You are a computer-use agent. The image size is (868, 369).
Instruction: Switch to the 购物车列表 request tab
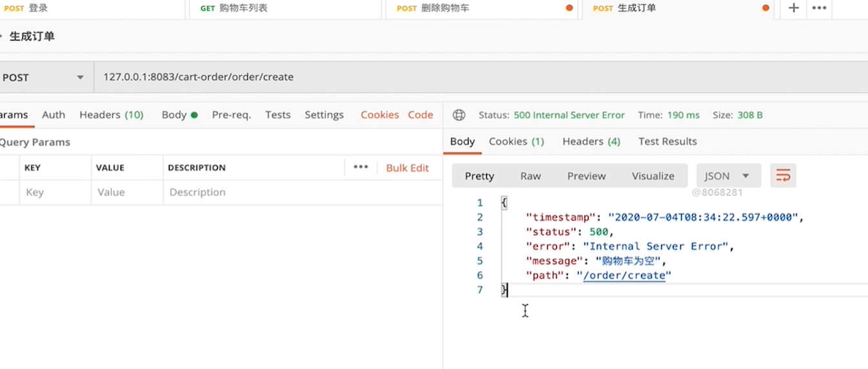(243, 8)
